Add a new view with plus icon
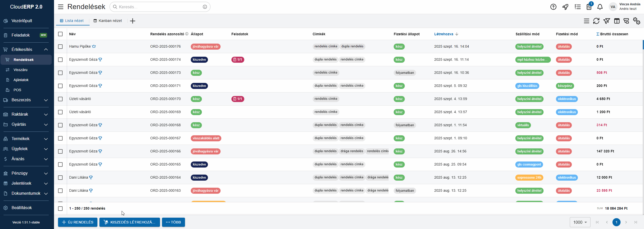This screenshot has height=229, width=644. tap(132, 21)
